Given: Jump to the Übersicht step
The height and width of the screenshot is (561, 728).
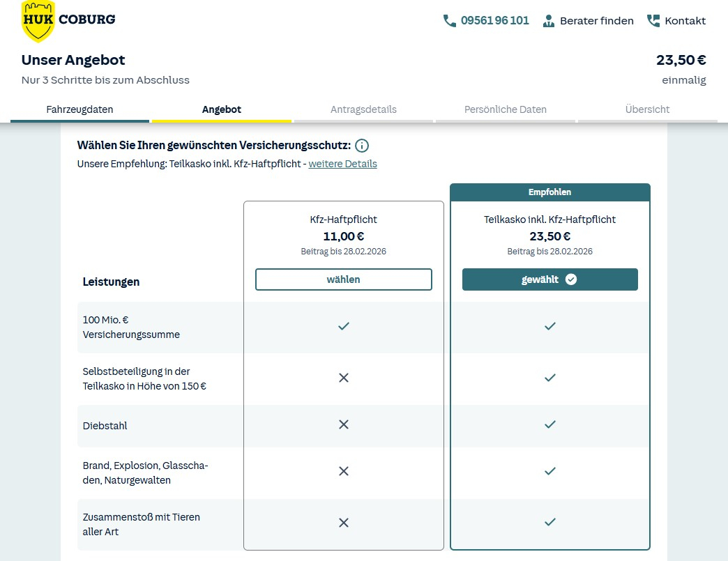Looking at the screenshot, I should point(647,109).
